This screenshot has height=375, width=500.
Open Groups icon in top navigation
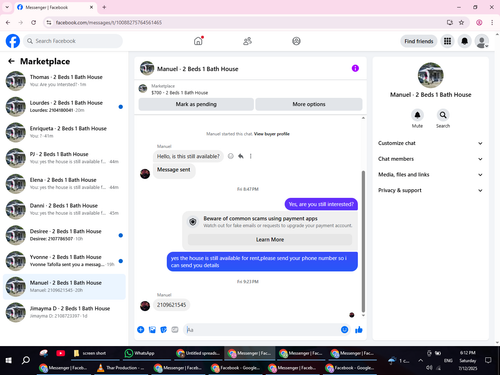[x=296, y=41]
